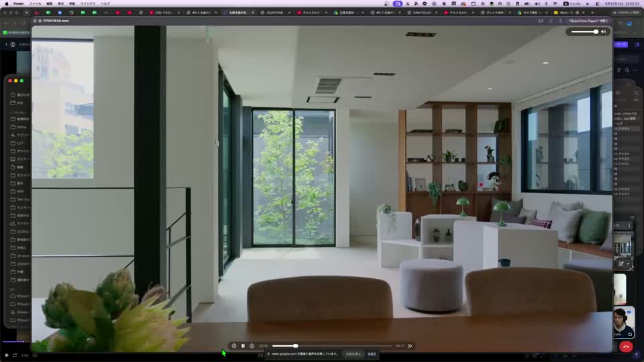644x362 pixels.
Task: Click the Bluetooth icon in the menu bar
Action: pos(546,3)
